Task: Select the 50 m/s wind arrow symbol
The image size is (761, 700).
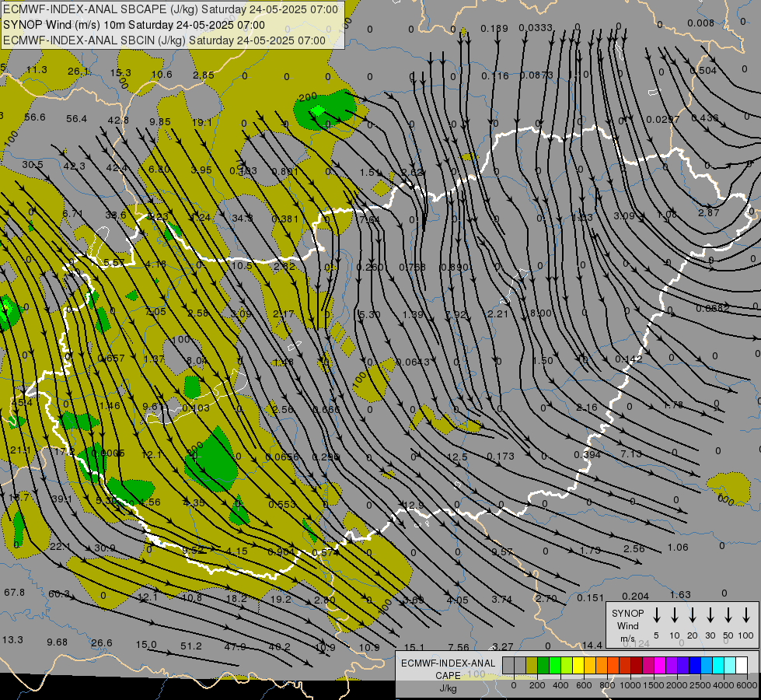Action: 728,615
